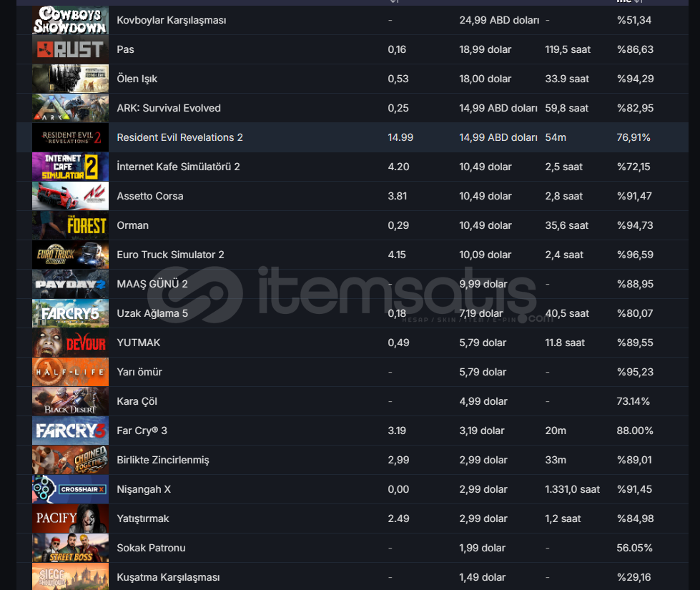Select the Street Boss thumbnail

coord(70,548)
